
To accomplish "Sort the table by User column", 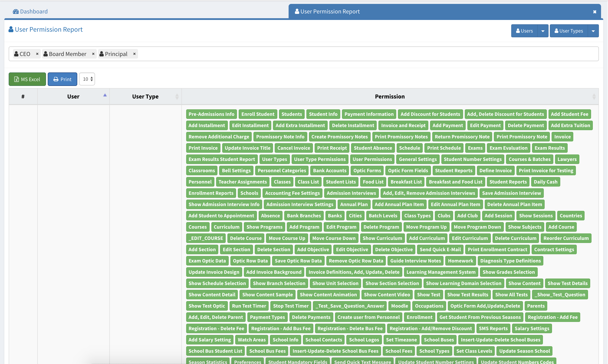I will coord(73,96).
